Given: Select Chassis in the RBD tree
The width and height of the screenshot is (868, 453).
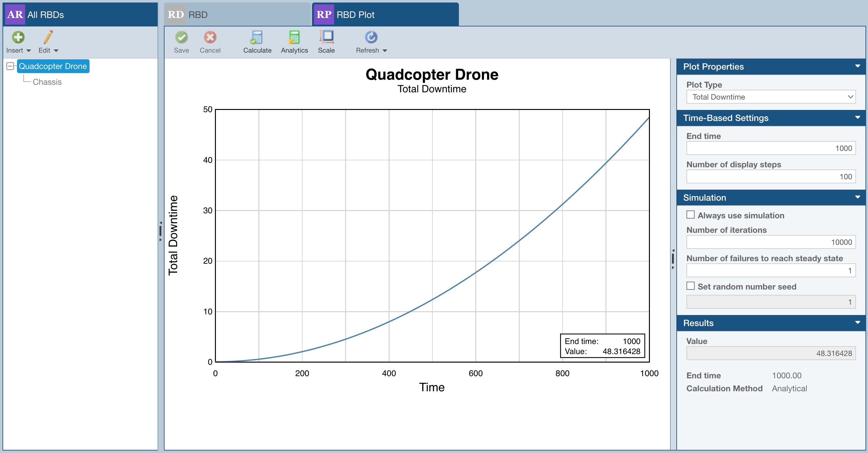Looking at the screenshot, I should coord(47,82).
